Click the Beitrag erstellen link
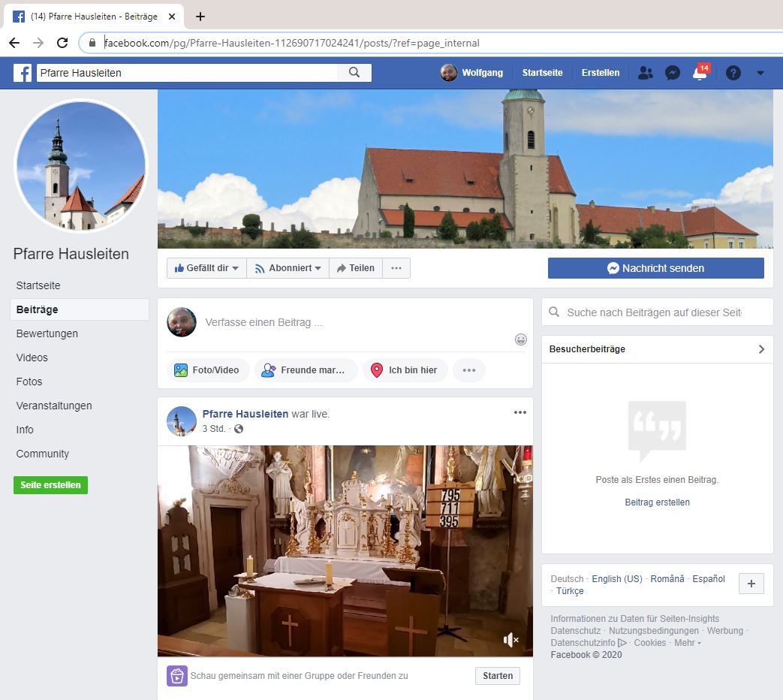This screenshot has width=783, height=700. pyautogui.click(x=657, y=502)
